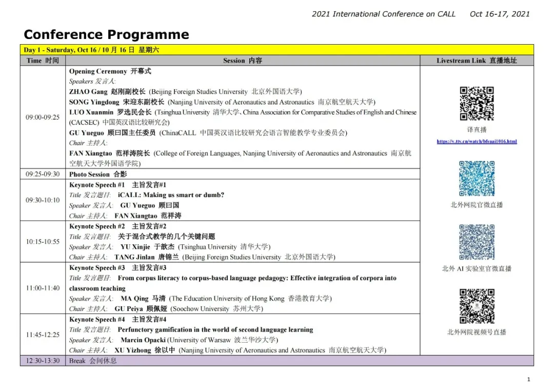The width and height of the screenshot is (554, 392).
Task: Select the 11:00-11:40 time cell
Action: (43, 288)
